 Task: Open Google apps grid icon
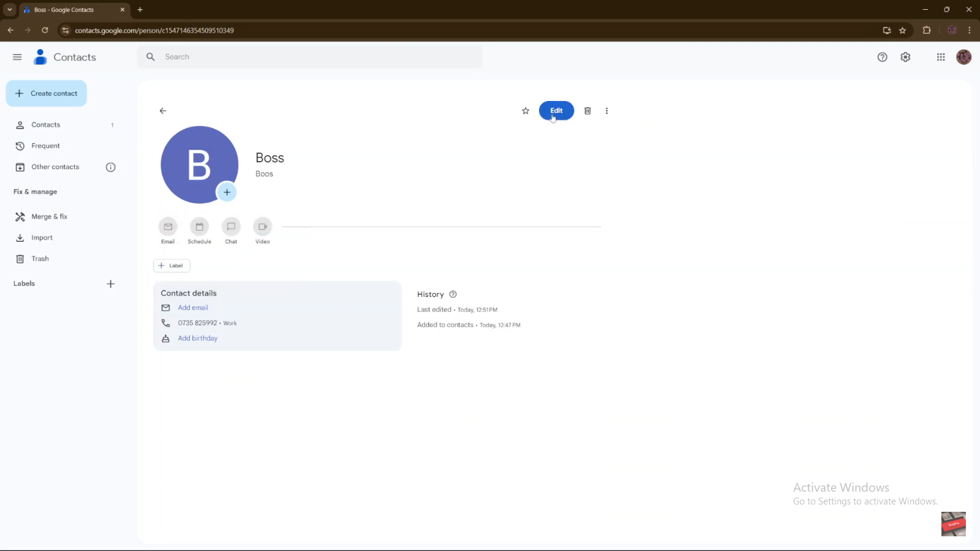pyautogui.click(x=941, y=57)
